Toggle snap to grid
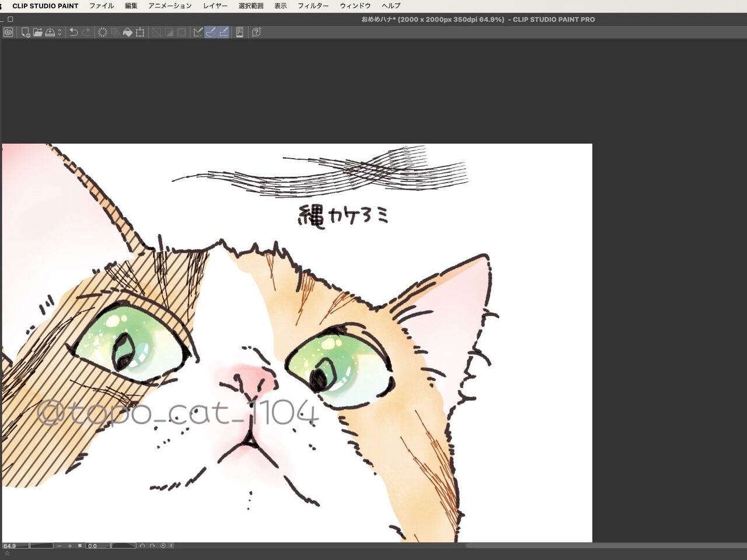 [223, 32]
